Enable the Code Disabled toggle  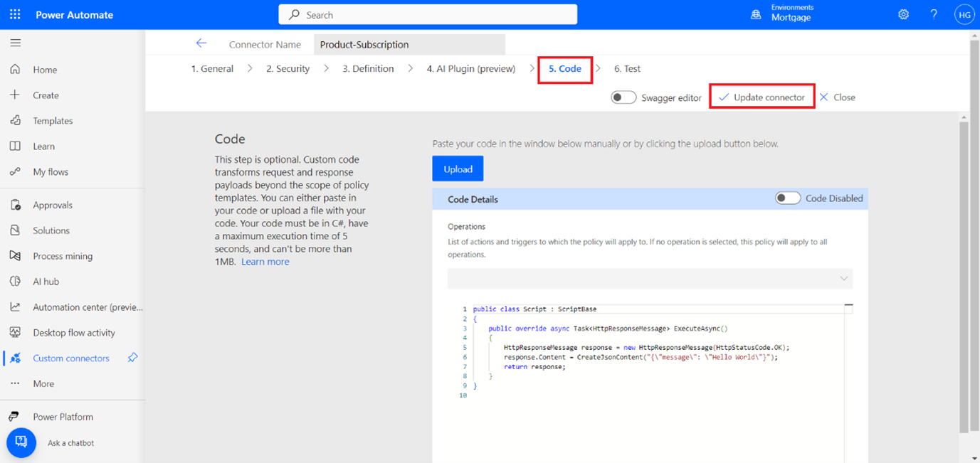coord(787,198)
